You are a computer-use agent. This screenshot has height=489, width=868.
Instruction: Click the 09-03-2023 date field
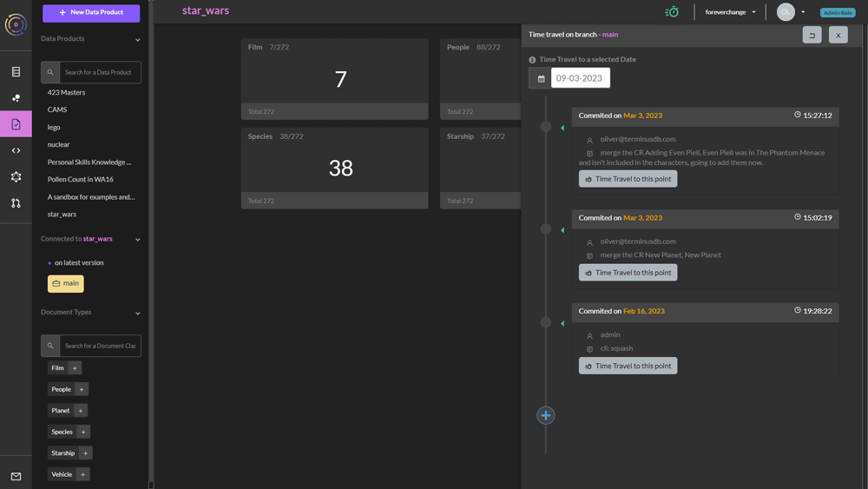pyautogui.click(x=580, y=78)
